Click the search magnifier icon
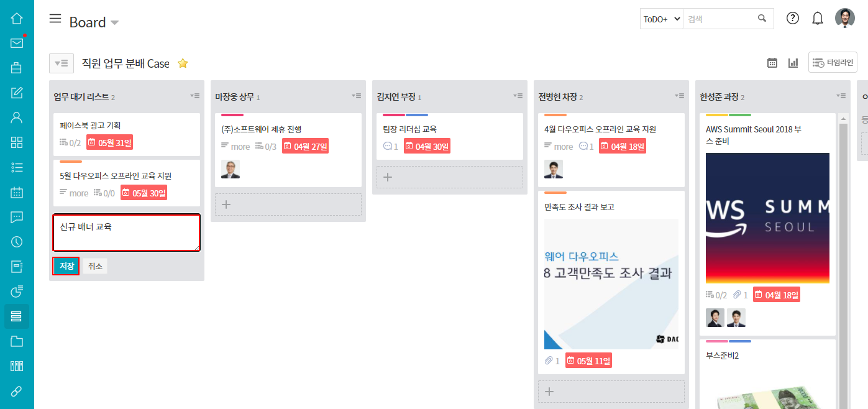This screenshot has height=409, width=868. (762, 19)
